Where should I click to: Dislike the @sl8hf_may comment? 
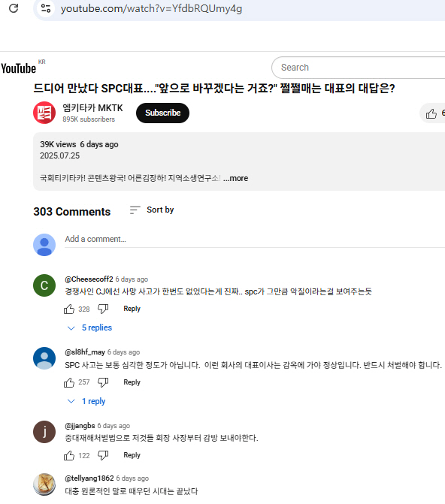pyautogui.click(x=103, y=382)
